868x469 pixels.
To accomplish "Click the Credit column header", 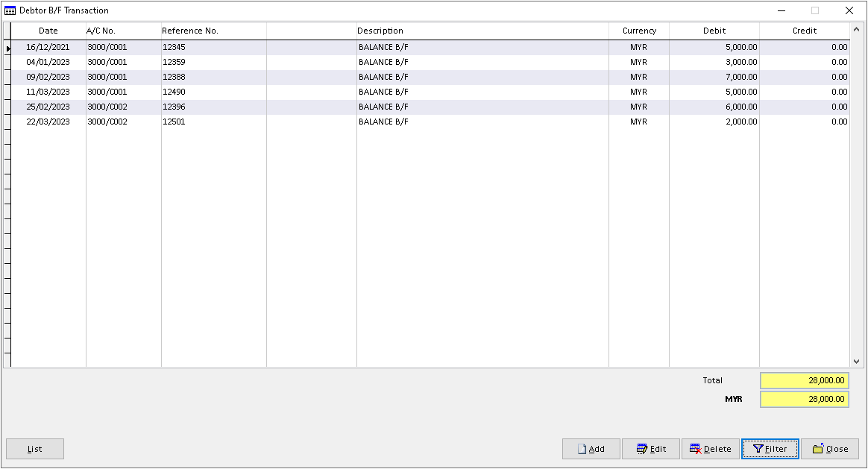I will [x=805, y=31].
